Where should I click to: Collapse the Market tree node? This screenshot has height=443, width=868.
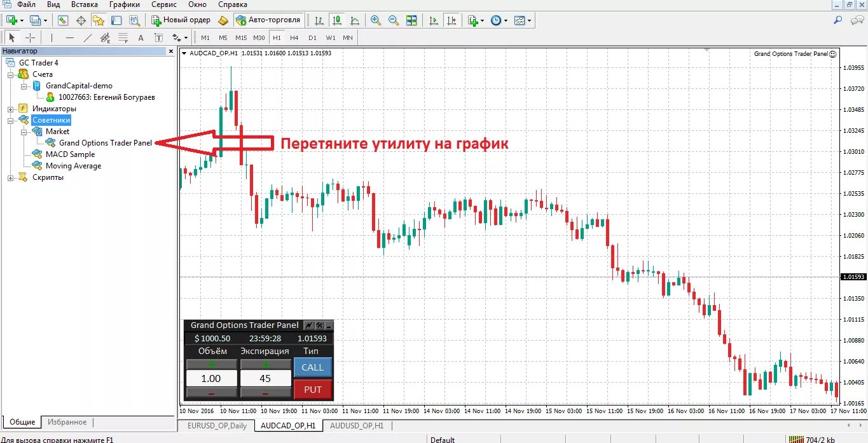(24, 132)
